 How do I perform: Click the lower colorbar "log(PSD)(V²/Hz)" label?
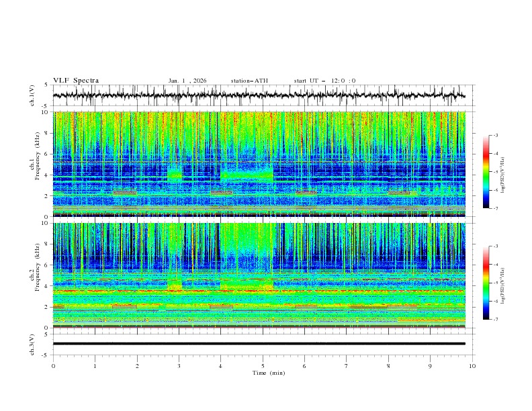[502, 285]
